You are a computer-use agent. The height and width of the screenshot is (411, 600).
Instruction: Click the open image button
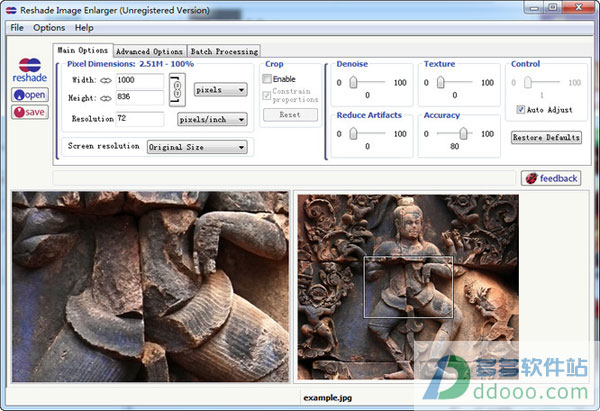pos(30,95)
